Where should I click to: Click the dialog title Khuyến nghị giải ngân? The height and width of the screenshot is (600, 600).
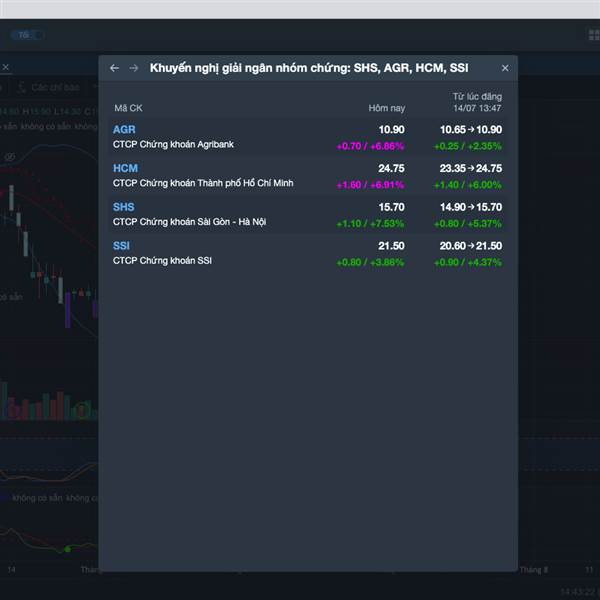point(309,68)
